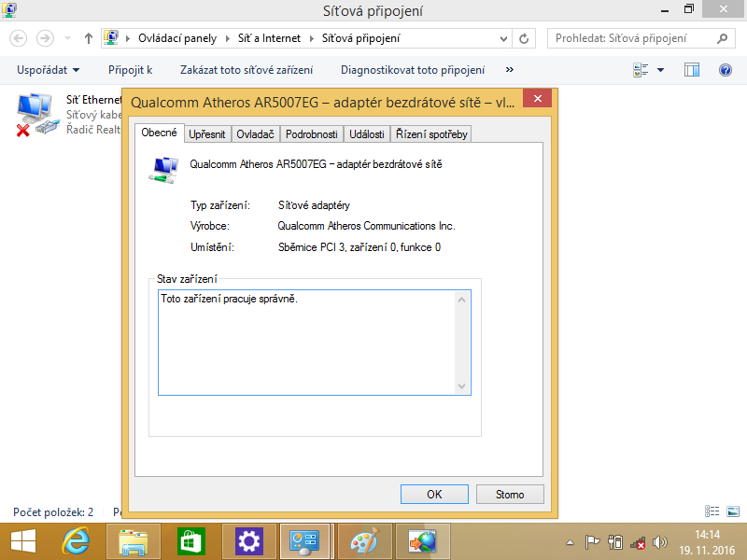The width and height of the screenshot is (747, 560).
Task: Refresh the Síťová připojení view
Action: pyautogui.click(x=524, y=38)
